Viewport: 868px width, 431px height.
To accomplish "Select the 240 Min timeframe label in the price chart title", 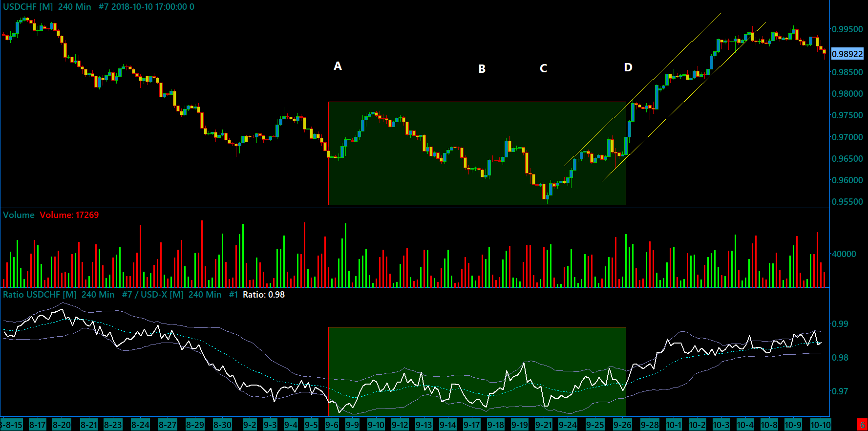I will tap(75, 7).
